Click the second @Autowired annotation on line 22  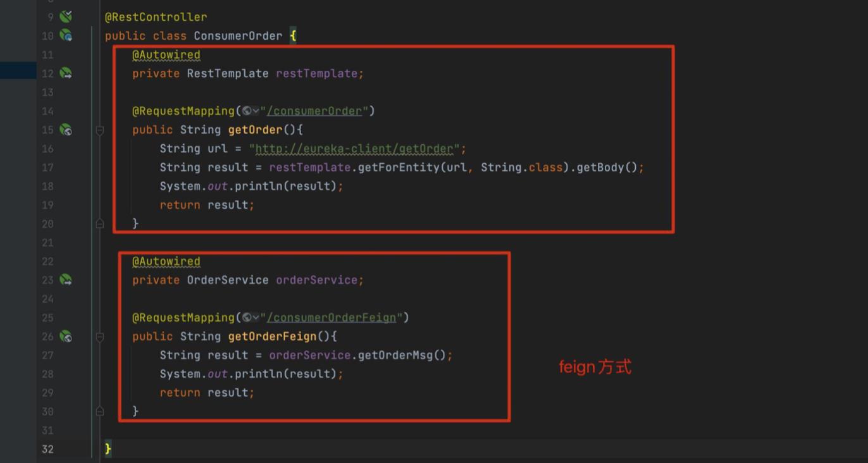(x=166, y=261)
